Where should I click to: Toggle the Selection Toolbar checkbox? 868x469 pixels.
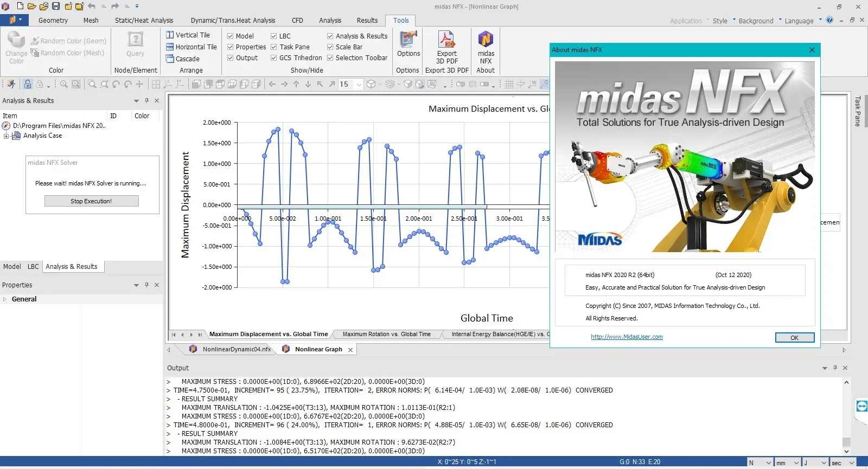[330, 58]
